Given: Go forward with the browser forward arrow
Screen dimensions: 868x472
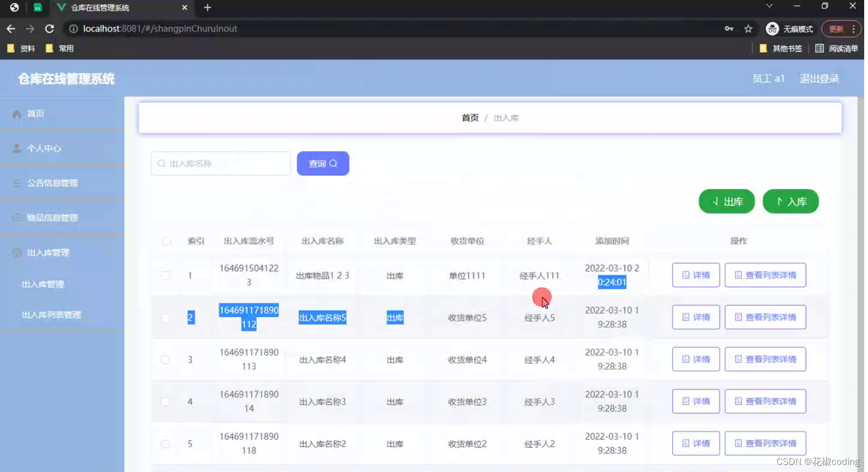Looking at the screenshot, I should 30,29.
